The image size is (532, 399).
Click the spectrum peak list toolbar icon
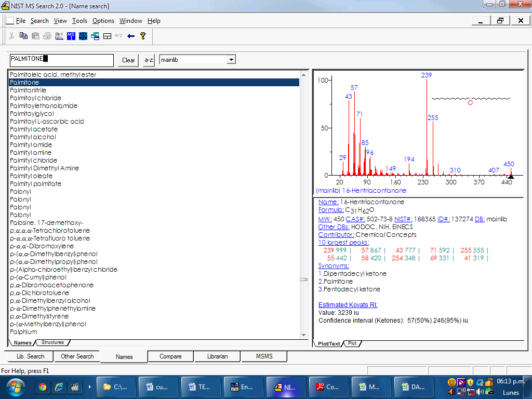coord(59,36)
